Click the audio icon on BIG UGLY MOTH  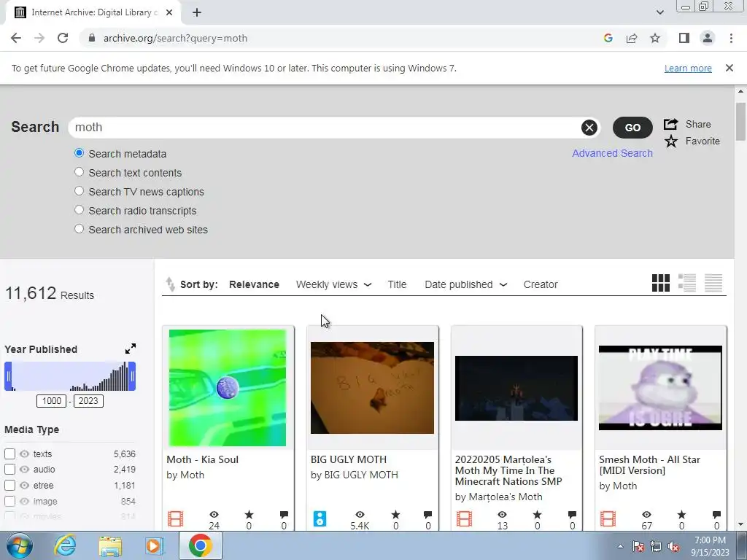point(320,518)
